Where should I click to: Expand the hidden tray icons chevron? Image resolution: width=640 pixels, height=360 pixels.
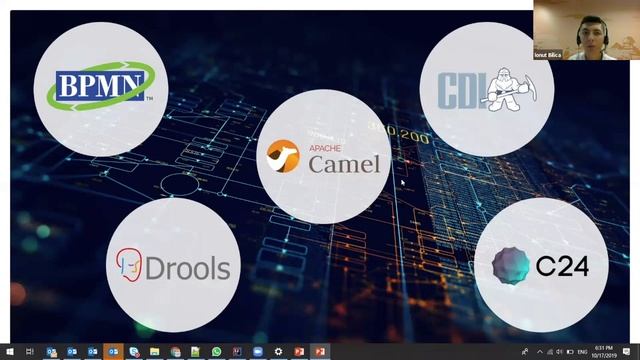point(540,351)
